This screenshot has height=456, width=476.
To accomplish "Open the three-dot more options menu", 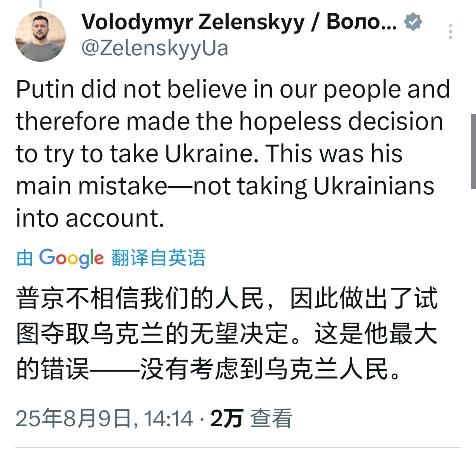I will coord(451,31).
